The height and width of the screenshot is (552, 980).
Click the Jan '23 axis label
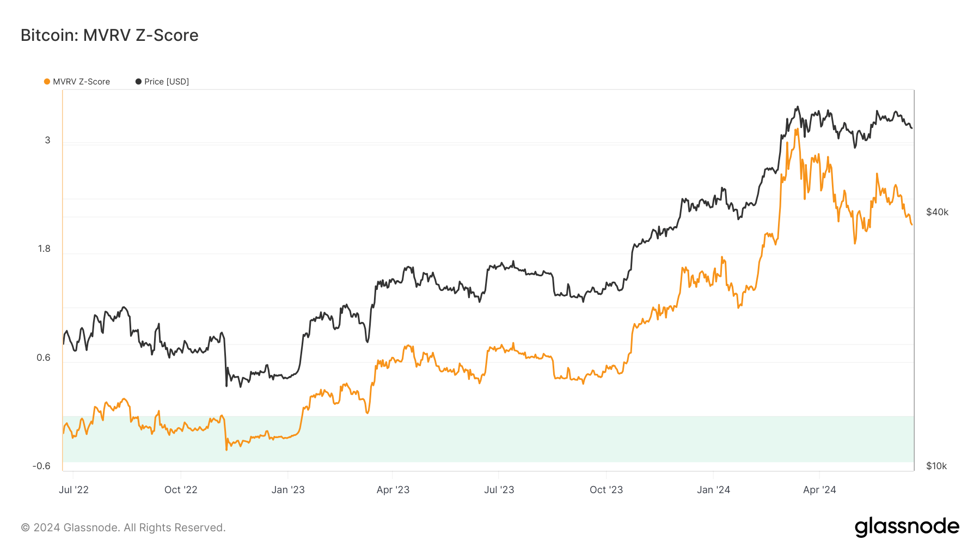[x=288, y=489]
